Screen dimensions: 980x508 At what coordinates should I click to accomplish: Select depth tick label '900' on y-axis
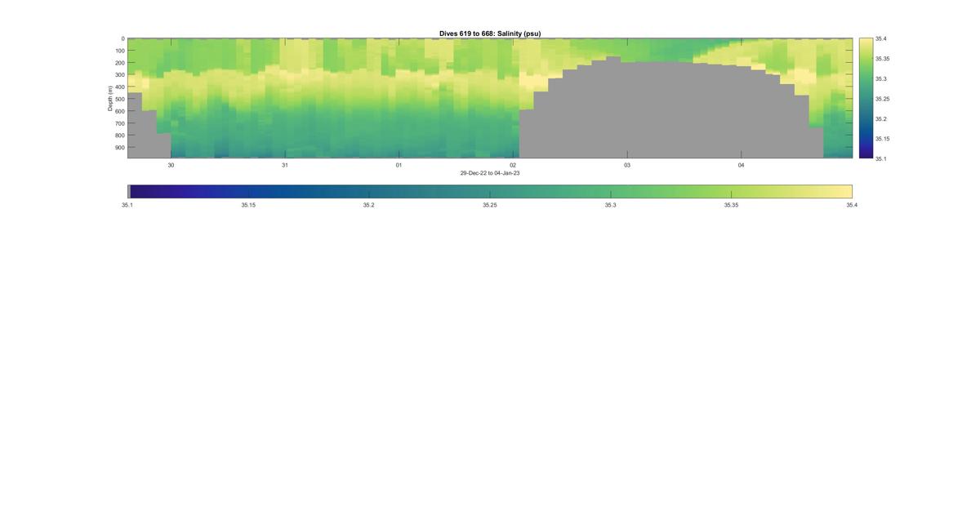[119, 148]
